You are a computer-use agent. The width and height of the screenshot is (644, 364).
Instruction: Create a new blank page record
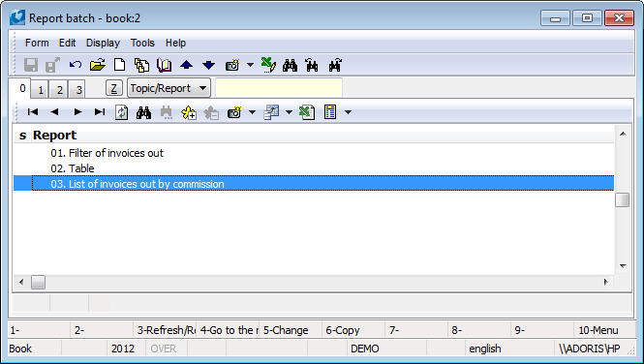pyautogui.click(x=119, y=65)
